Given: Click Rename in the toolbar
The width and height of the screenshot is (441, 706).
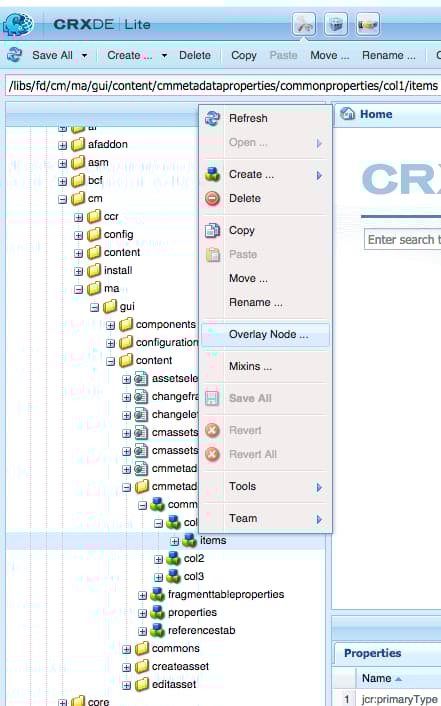Looking at the screenshot, I should (388, 55).
